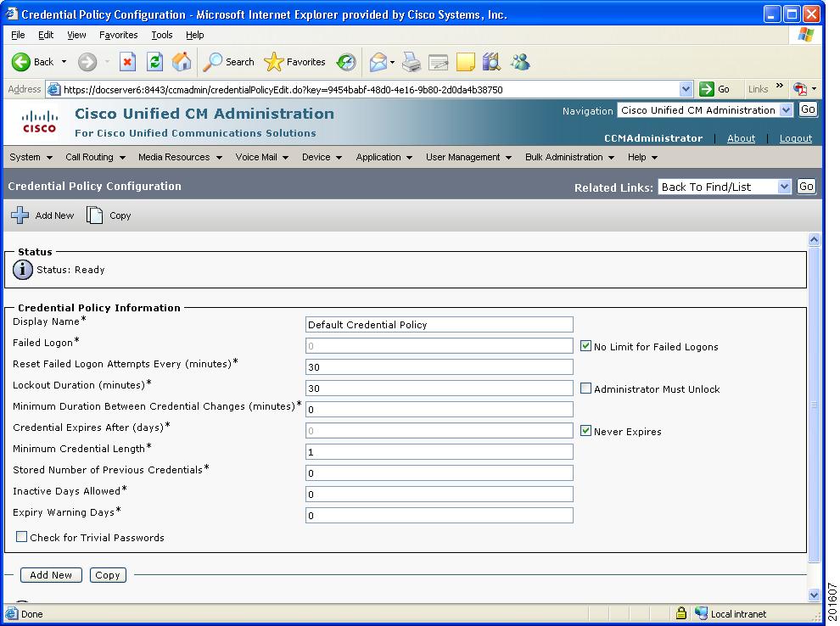The width and height of the screenshot is (840, 626).
Task: Expand the System menu
Action: point(31,157)
